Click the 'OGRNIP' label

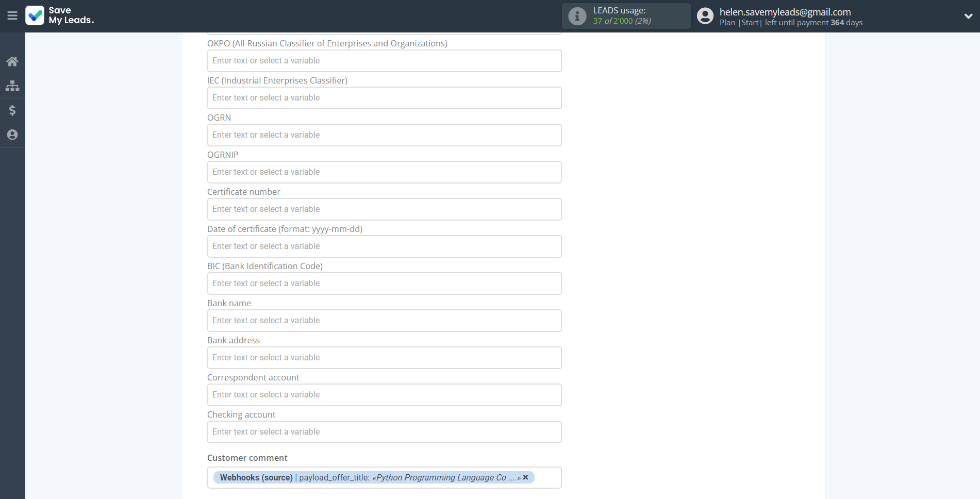click(223, 155)
